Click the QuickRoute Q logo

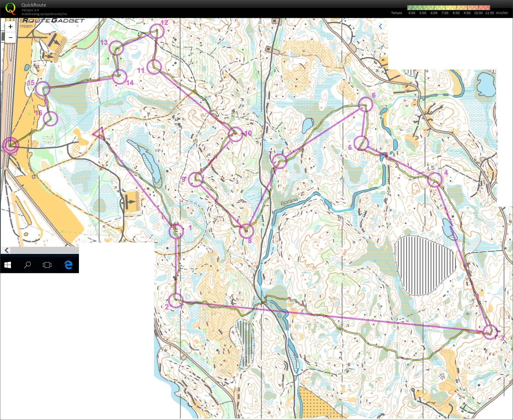pyautogui.click(x=10, y=8)
